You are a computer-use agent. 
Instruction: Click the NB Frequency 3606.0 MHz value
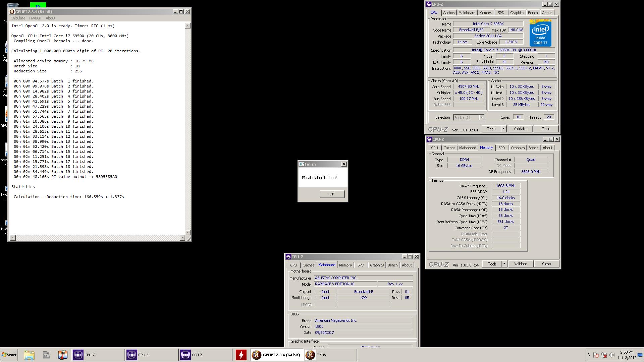[x=531, y=172]
